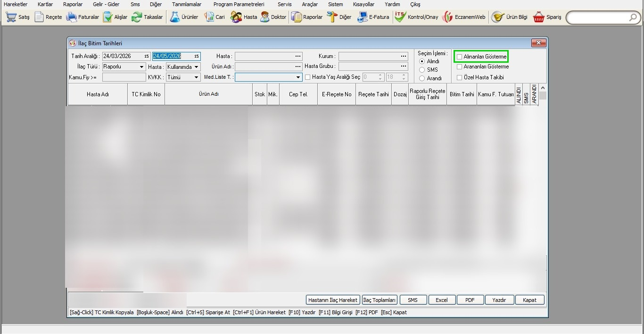Select the SMS radio button

422,70
